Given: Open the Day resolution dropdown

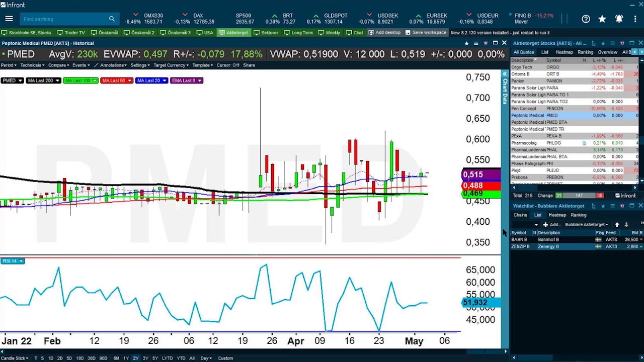Looking at the screenshot, I should tap(206, 358).
